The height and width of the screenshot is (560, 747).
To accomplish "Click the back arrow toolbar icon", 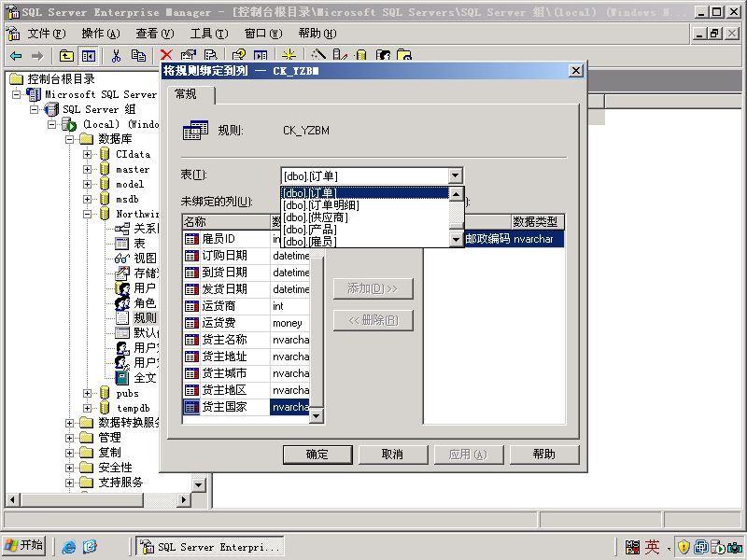I will point(16,56).
